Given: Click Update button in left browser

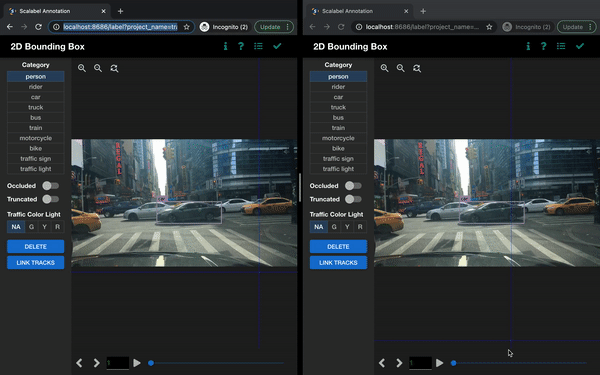Looking at the screenshot, I should click(x=274, y=27).
